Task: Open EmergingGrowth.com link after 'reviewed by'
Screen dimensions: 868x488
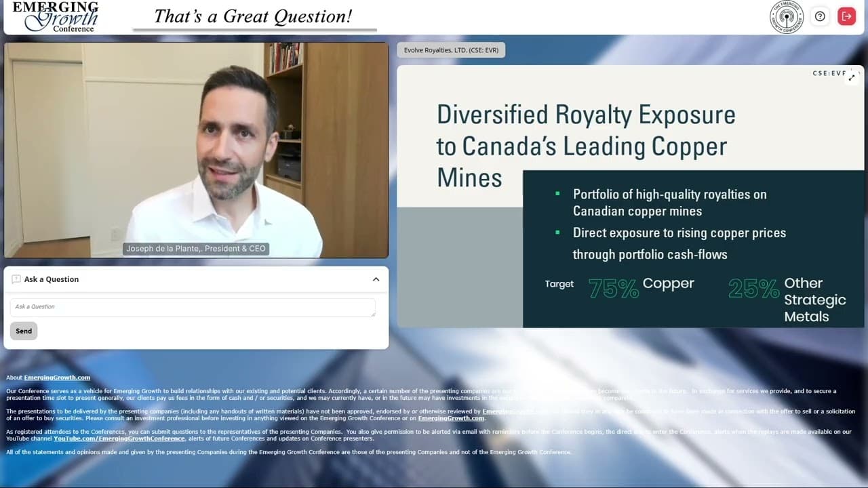Action: [x=515, y=411]
